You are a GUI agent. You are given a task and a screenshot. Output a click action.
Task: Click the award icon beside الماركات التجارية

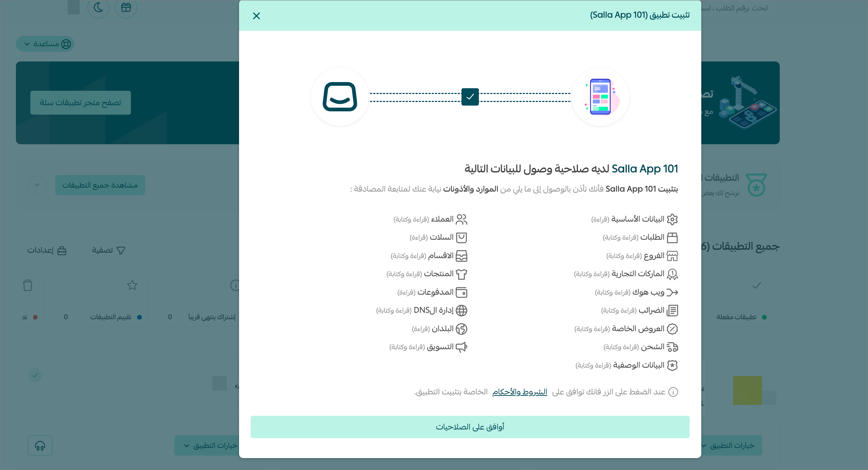pos(672,274)
